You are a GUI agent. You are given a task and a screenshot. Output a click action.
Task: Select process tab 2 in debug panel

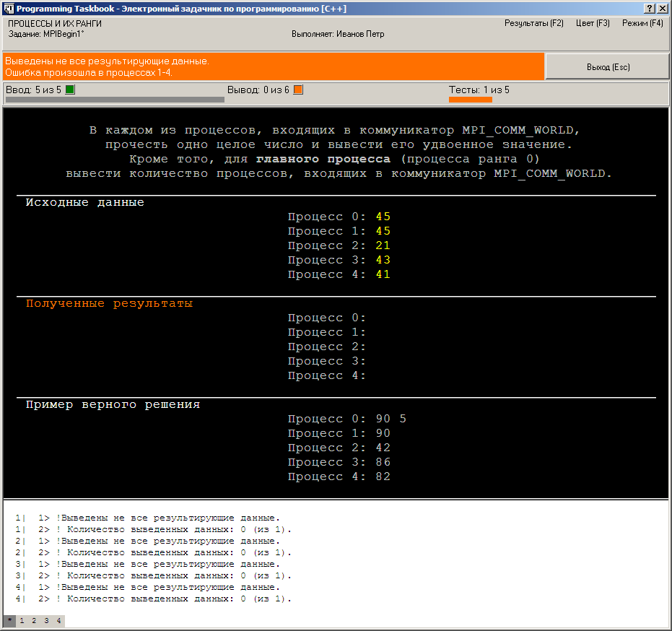click(x=35, y=620)
